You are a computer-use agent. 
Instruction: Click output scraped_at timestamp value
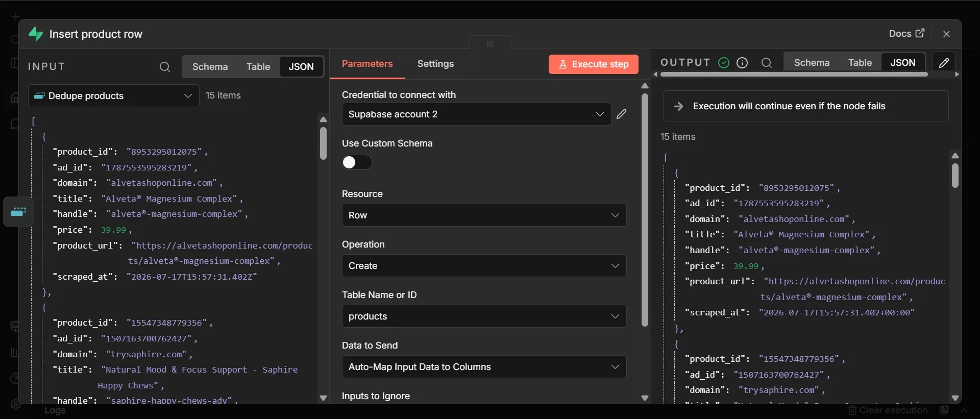(836, 312)
